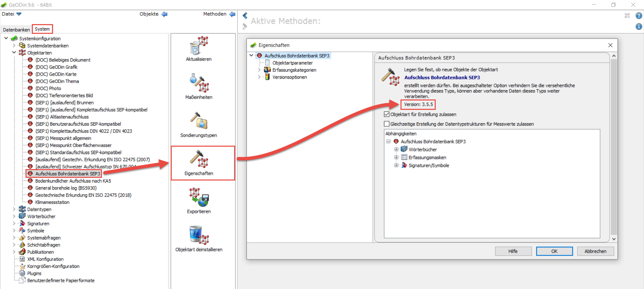Screen dimensions: 644x289
Task: Select the Schichtabfragen icon
Action: (22, 245)
